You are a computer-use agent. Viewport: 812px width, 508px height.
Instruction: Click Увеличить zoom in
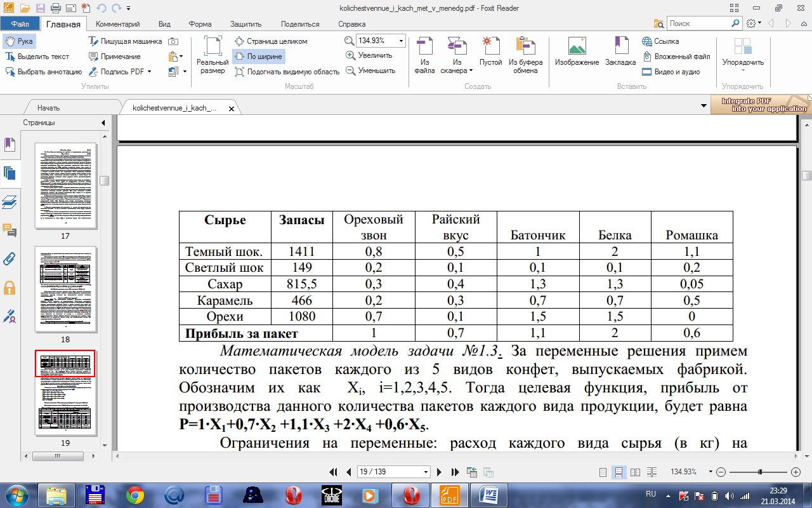tap(369, 55)
